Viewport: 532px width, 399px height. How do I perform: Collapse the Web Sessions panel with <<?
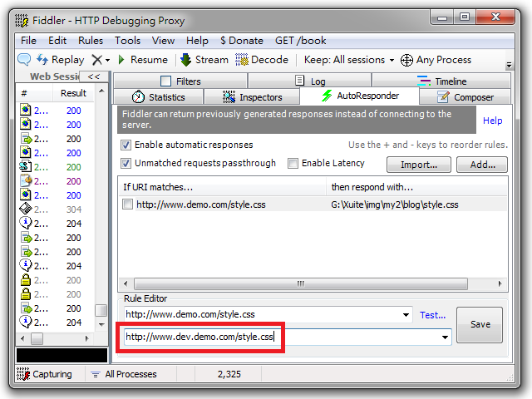click(94, 76)
